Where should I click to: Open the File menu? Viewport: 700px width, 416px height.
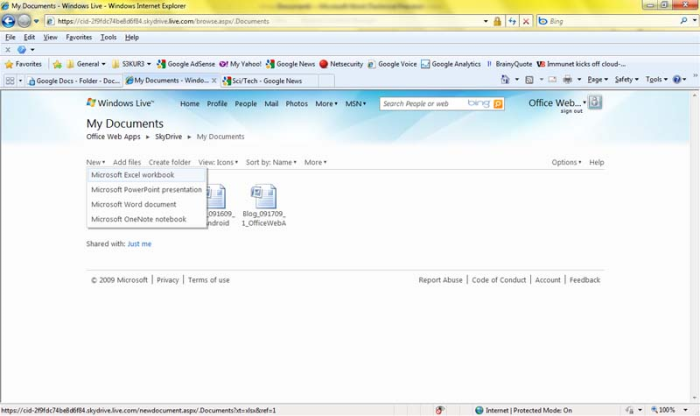click(10, 37)
